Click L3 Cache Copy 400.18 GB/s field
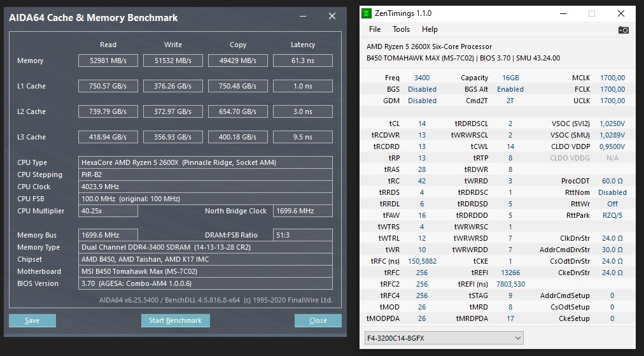The width and height of the screenshot is (644, 356). click(238, 137)
